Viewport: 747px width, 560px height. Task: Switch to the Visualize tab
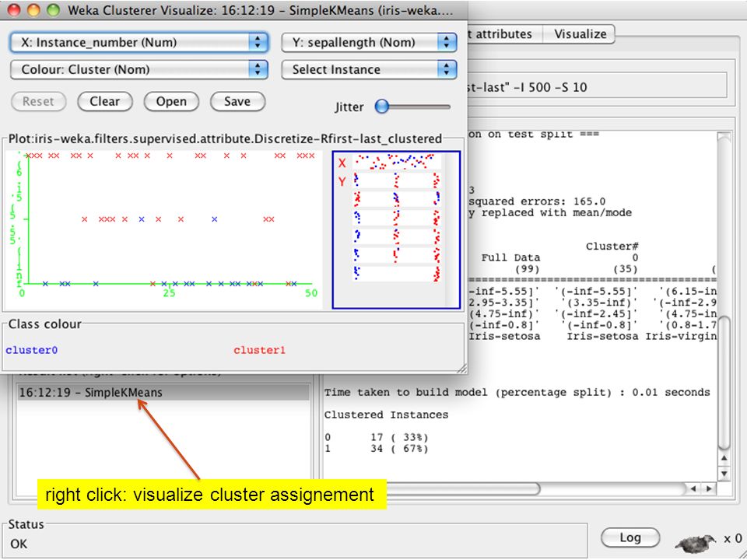point(580,33)
